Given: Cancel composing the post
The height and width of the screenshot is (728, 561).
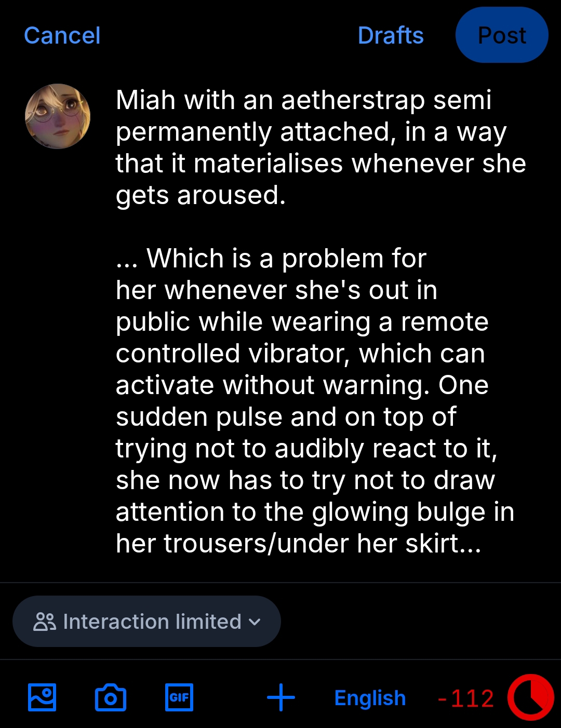Looking at the screenshot, I should (62, 35).
